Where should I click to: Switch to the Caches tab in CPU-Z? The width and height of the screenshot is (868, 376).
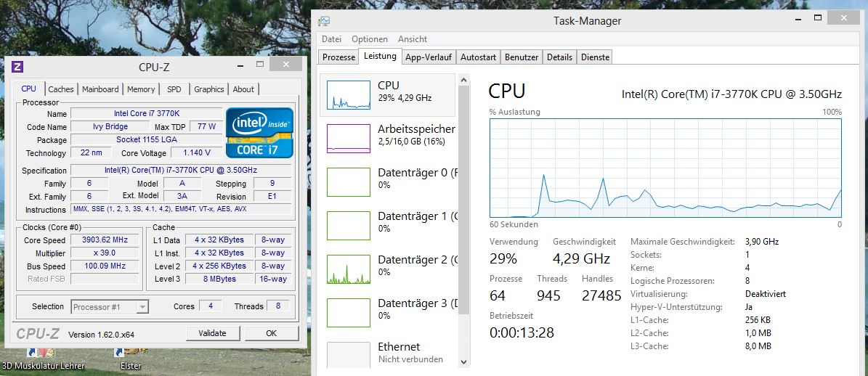61,89
